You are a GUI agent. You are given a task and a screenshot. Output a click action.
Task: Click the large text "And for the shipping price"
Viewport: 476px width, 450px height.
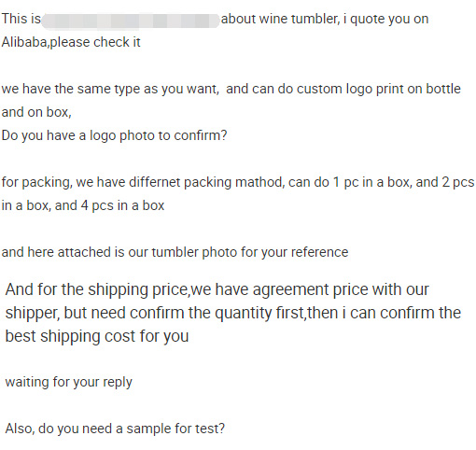click(96, 289)
